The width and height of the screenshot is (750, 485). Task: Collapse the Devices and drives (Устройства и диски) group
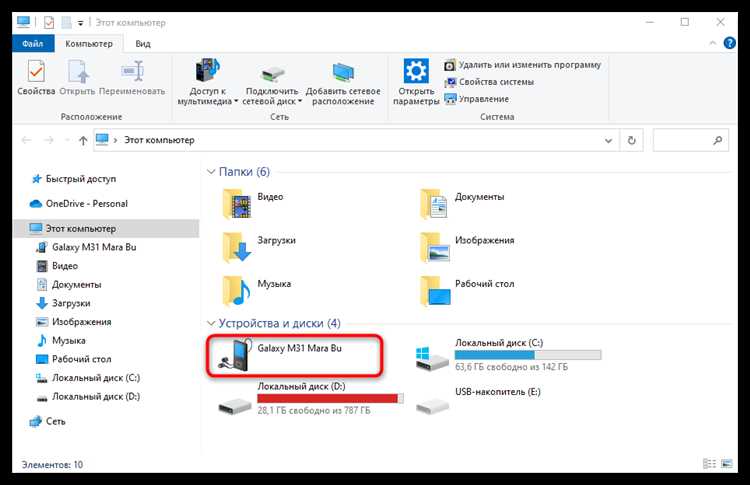212,324
